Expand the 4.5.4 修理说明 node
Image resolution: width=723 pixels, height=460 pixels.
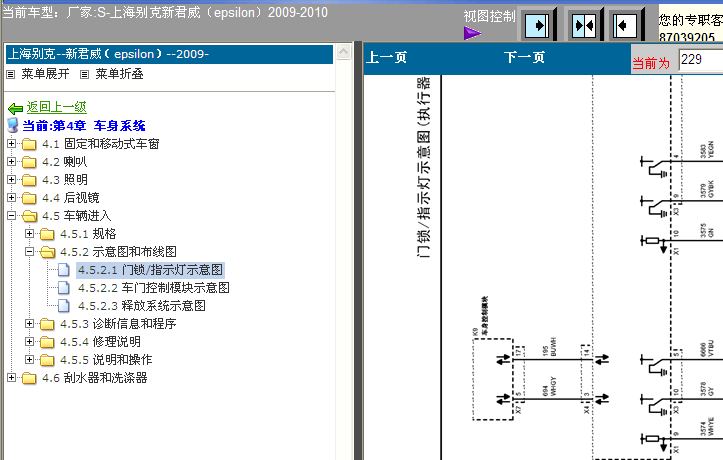coord(30,342)
